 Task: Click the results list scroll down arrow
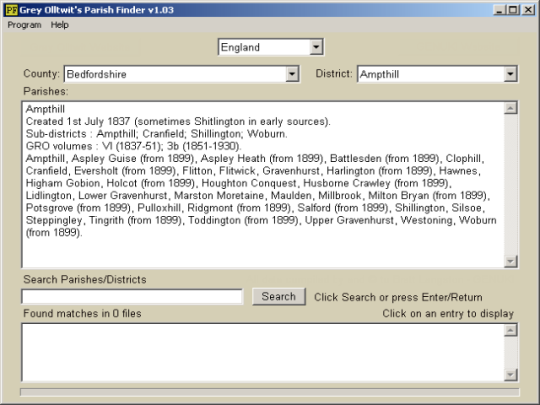[x=510, y=374]
